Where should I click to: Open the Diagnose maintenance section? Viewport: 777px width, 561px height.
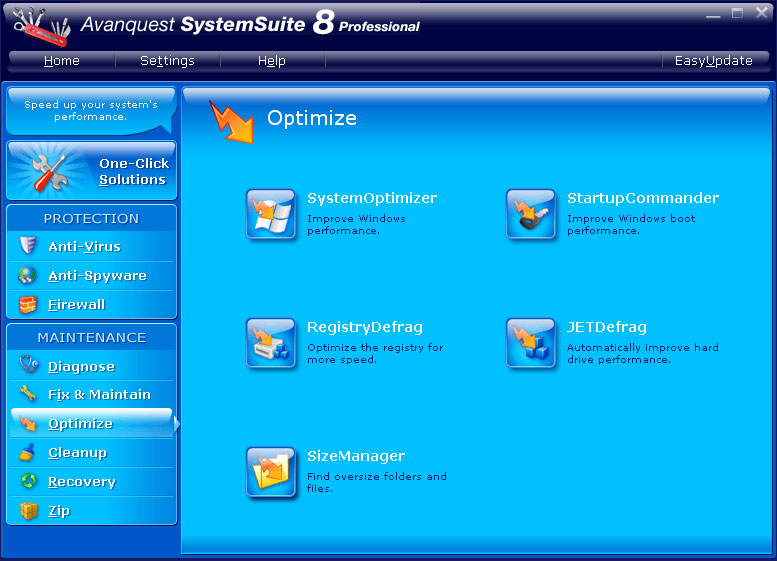click(92, 366)
